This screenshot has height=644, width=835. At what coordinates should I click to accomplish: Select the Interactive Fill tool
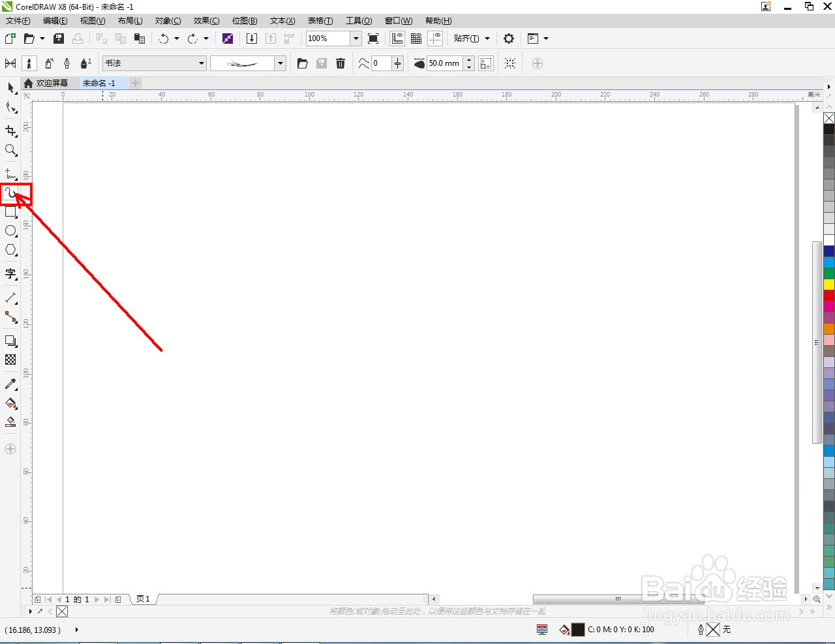point(10,403)
